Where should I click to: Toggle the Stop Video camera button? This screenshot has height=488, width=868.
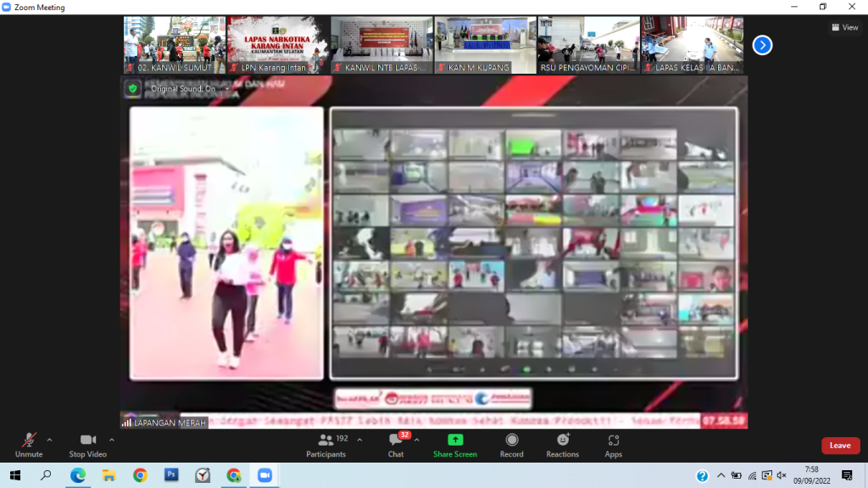pyautogui.click(x=88, y=444)
